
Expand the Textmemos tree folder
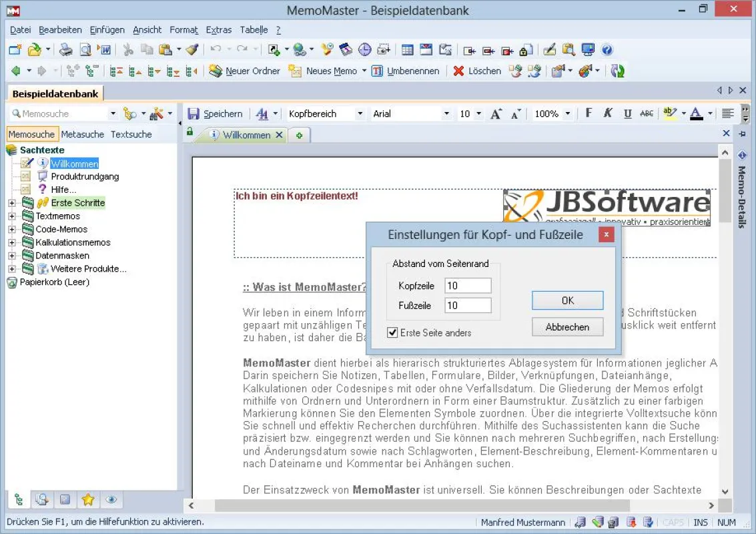(x=12, y=216)
